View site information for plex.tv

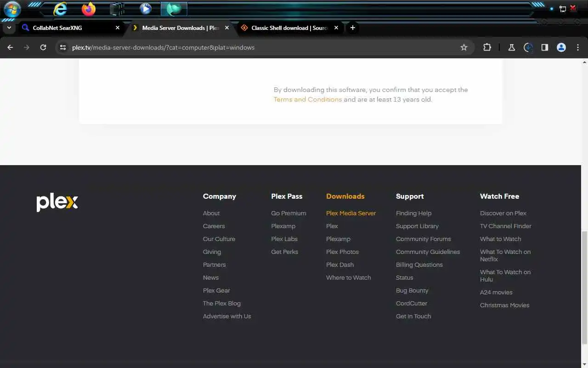coord(63,47)
